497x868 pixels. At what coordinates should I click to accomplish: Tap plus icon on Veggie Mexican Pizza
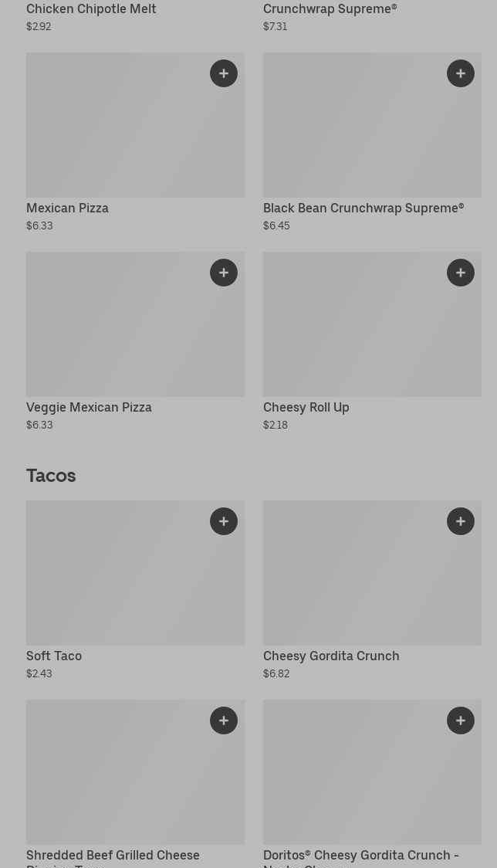[224, 273]
